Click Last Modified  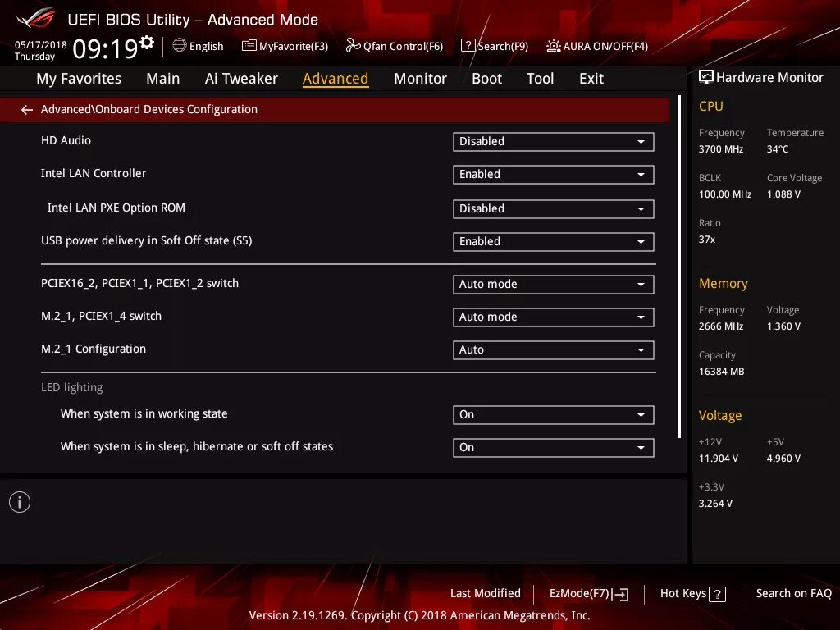click(x=486, y=594)
